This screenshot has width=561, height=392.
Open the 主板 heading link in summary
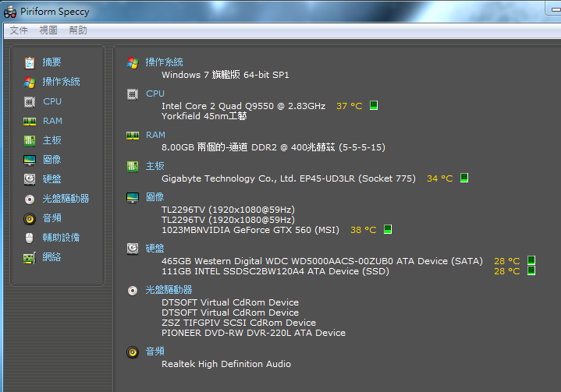click(x=155, y=166)
